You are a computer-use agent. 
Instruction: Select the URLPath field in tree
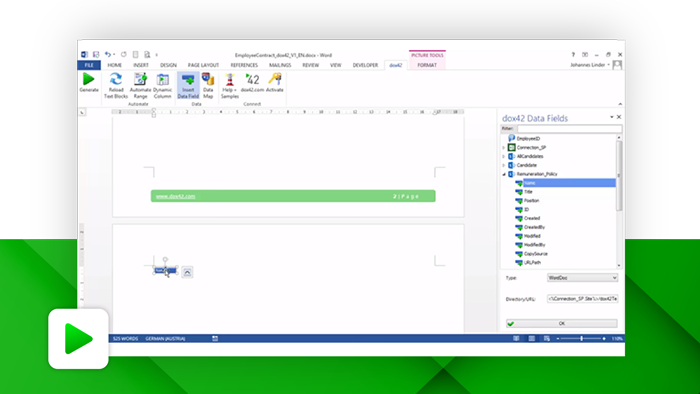(x=532, y=263)
